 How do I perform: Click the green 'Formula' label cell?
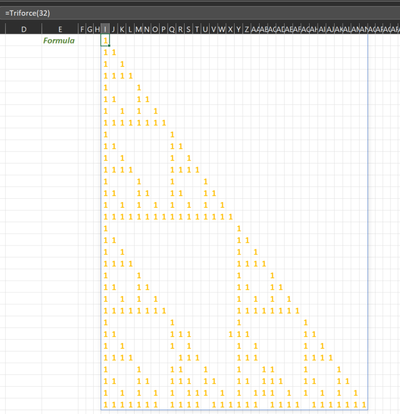tap(60, 40)
